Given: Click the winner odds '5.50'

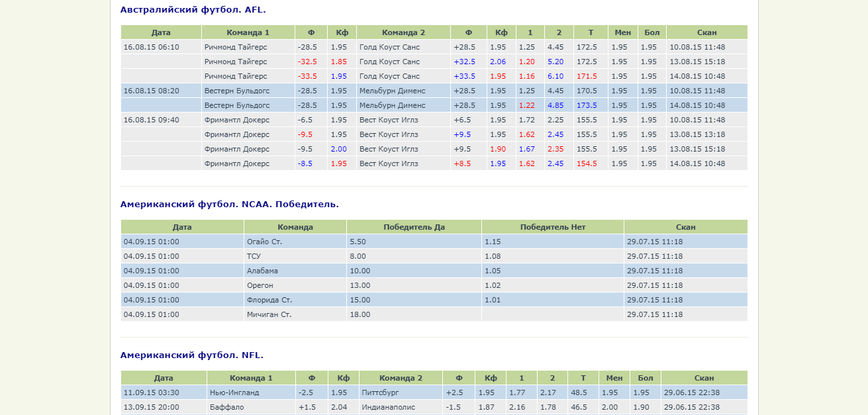Looking at the screenshot, I should click(358, 242).
